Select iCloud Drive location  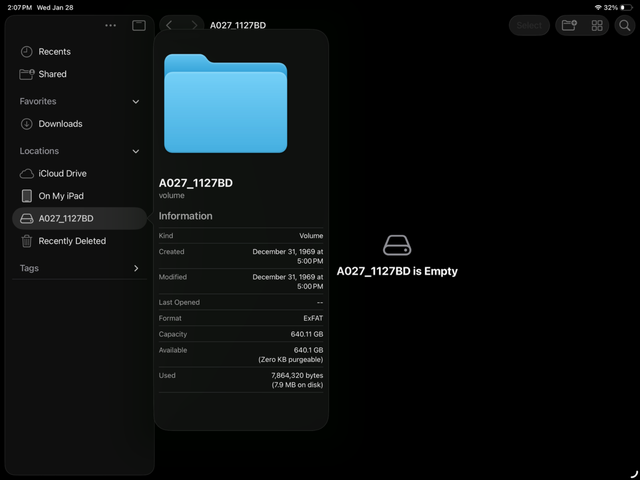[62, 173]
